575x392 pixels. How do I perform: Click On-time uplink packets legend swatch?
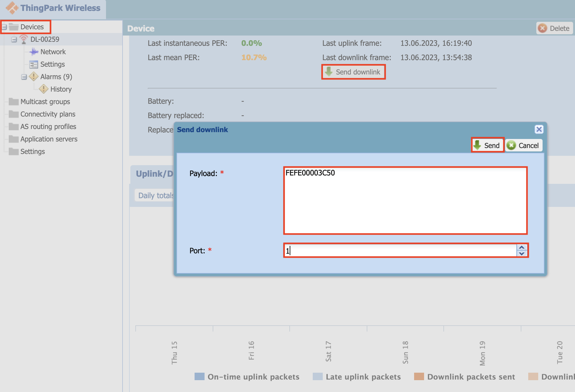click(200, 376)
